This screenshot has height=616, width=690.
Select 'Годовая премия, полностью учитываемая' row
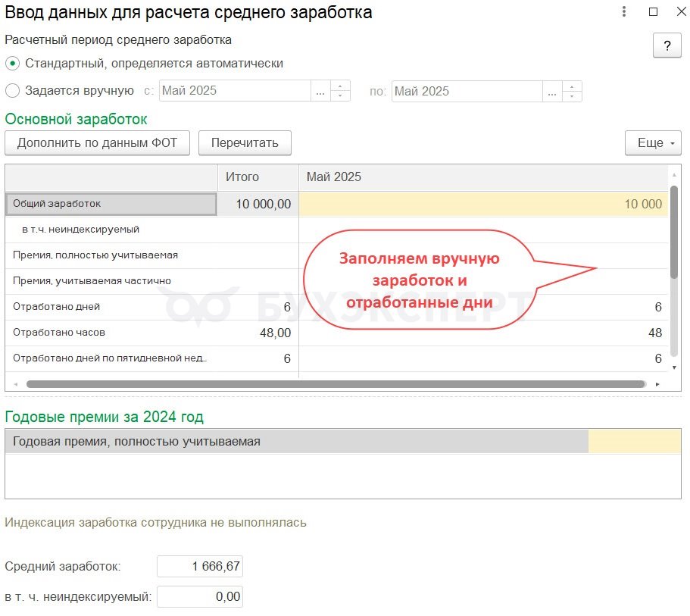coord(297,441)
